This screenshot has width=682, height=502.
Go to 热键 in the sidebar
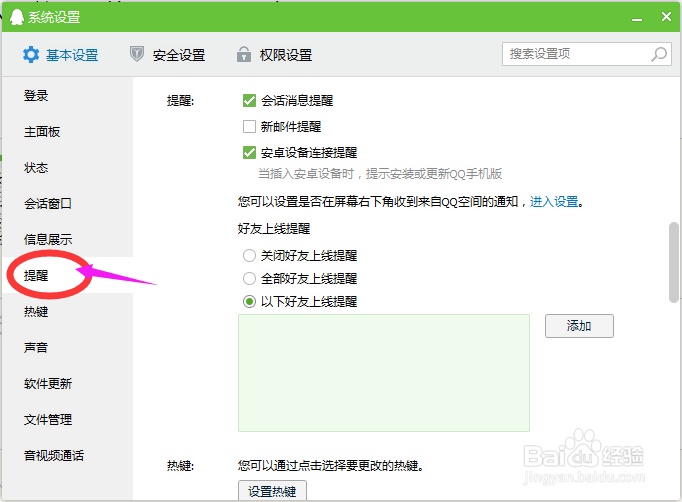pos(36,311)
